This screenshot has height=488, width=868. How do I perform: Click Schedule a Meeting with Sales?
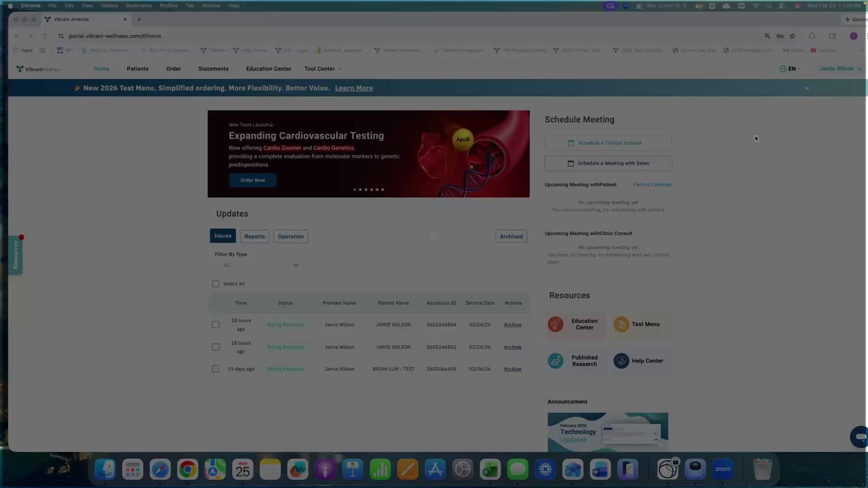click(608, 163)
